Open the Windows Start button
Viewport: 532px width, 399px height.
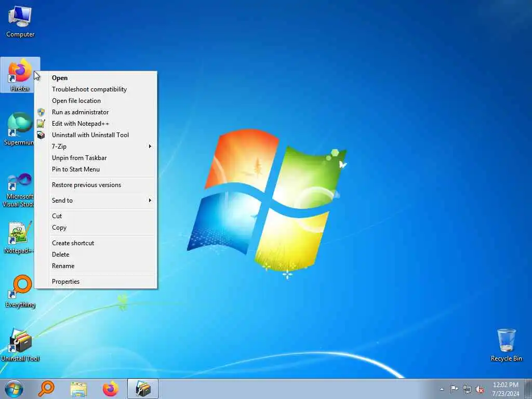click(x=14, y=389)
